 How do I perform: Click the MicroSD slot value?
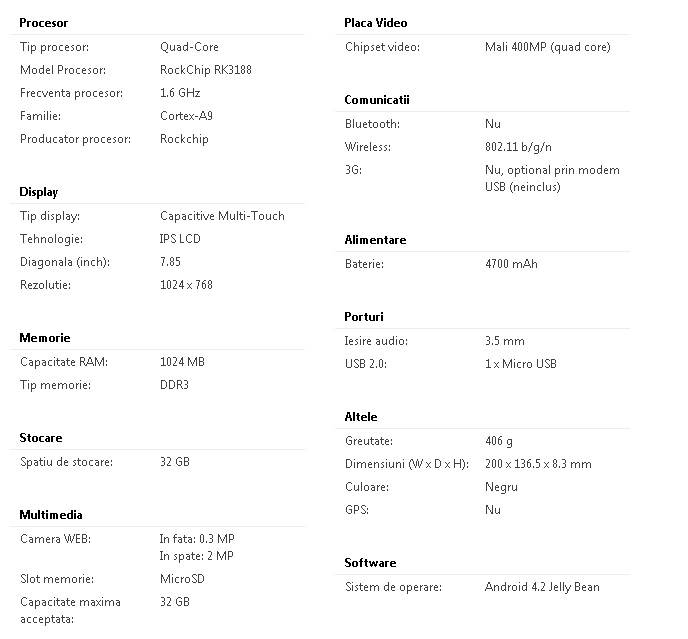point(183,579)
